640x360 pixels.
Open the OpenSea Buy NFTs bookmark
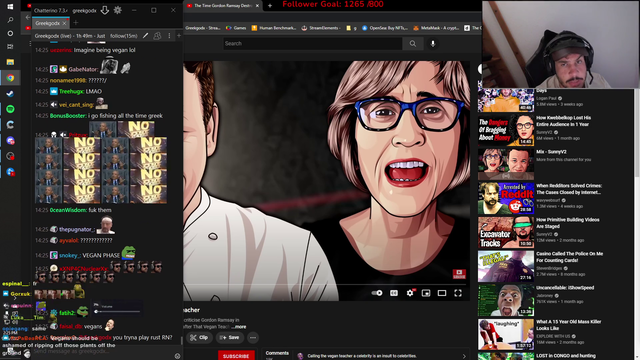point(385,28)
